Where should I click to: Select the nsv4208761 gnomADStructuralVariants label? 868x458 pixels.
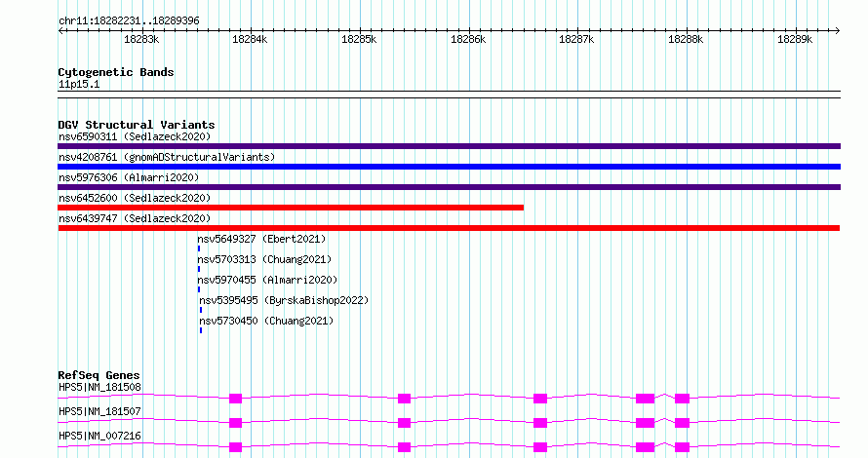point(167,157)
